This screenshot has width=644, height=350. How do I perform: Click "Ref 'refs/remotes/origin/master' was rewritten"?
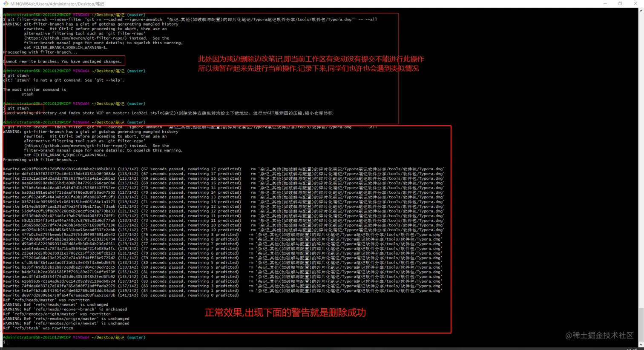click(x=57, y=314)
